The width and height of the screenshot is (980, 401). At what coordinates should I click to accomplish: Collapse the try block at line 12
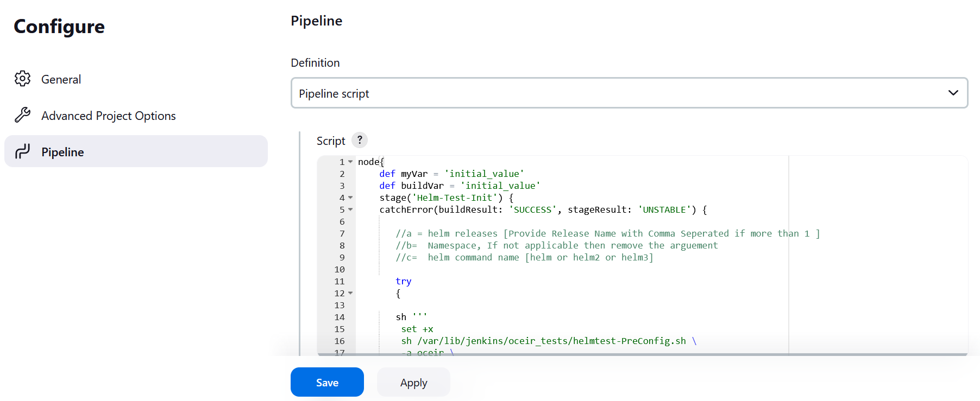pyautogui.click(x=350, y=293)
